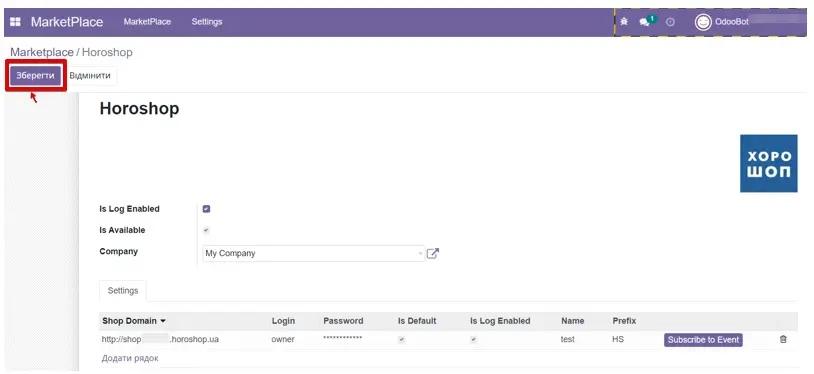814x374 pixels.
Task: Delete the shop row with trash icon
Action: click(x=783, y=339)
